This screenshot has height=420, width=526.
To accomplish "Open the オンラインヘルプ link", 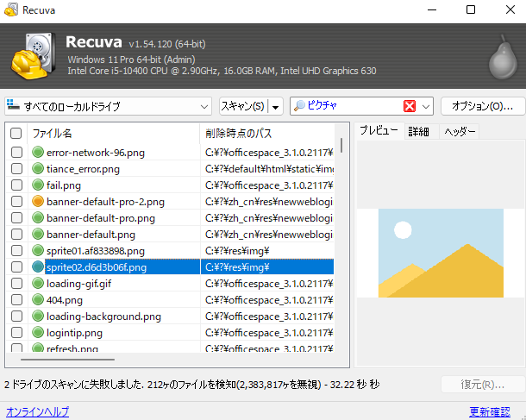I will click(37, 411).
